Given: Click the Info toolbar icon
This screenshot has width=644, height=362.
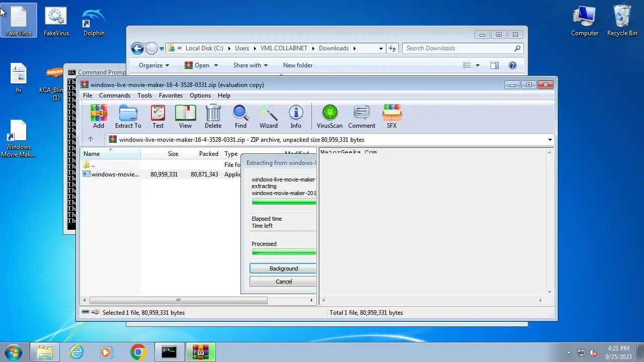Looking at the screenshot, I should (x=296, y=117).
